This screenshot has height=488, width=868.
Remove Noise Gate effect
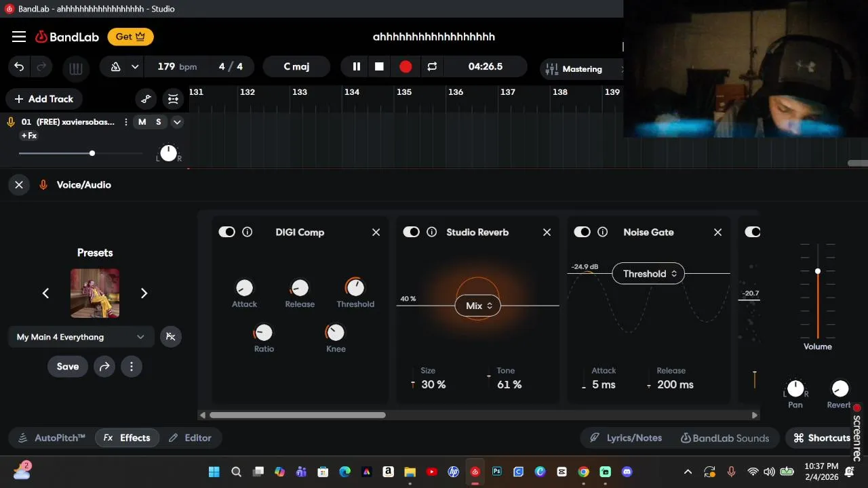coord(718,232)
